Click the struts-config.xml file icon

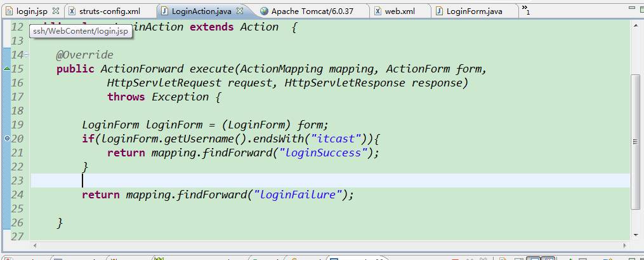click(x=72, y=11)
